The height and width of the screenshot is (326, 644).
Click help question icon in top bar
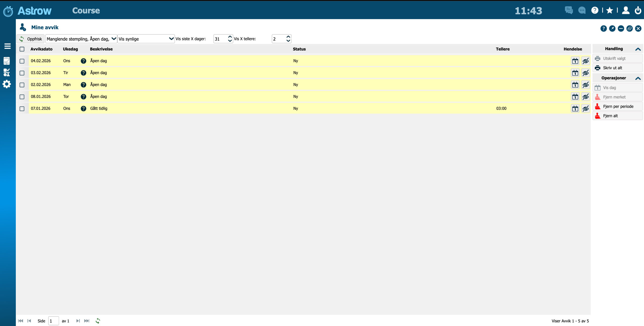point(595,10)
